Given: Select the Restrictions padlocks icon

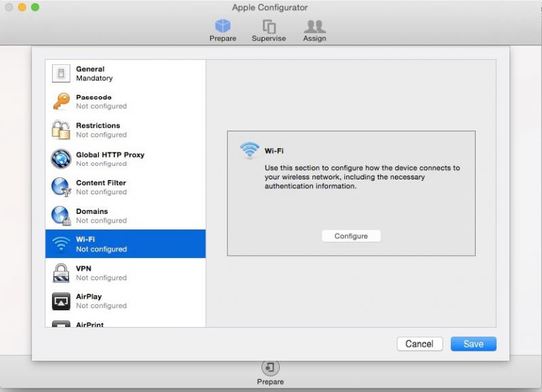Looking at the screenshot, I should point(61,130).
